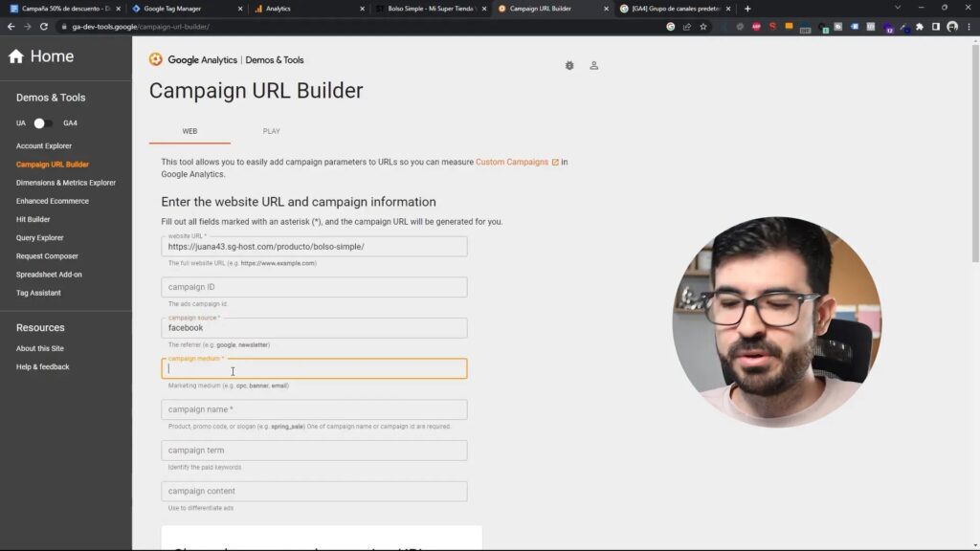Image resolution: width=980 pixels, height=551 pixels.
Task: Switch to the PLAY tab
Action: (271, 131)
